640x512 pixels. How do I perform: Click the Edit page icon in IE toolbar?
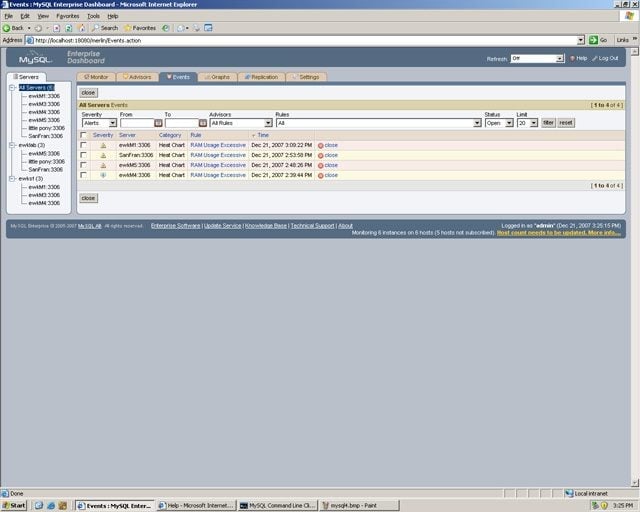[208, 28]
